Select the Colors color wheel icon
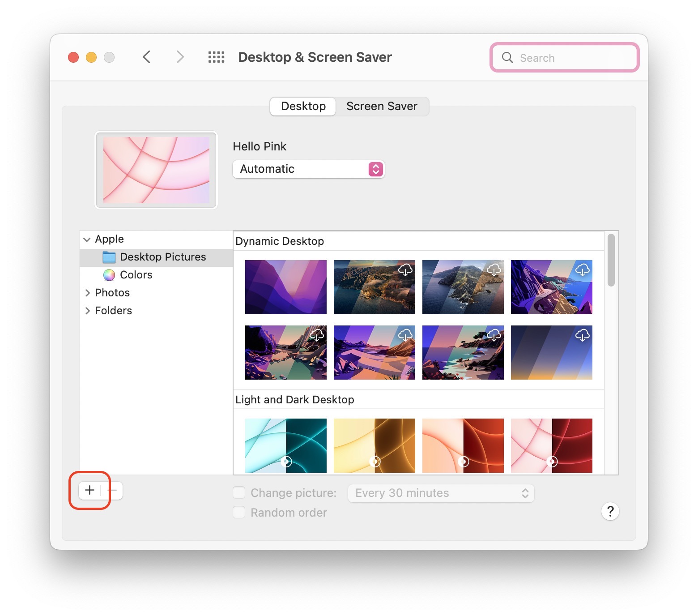698x616 pixels. 109,275
